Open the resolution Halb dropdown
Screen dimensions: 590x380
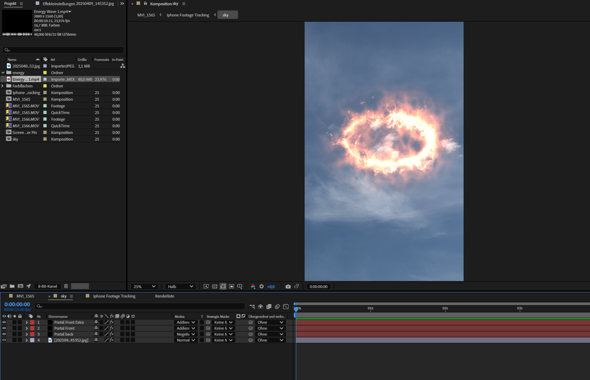[x=180, y=287]
